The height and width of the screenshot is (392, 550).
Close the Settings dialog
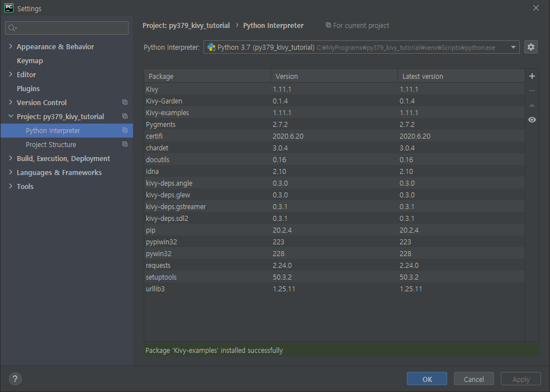click(536, 8)
